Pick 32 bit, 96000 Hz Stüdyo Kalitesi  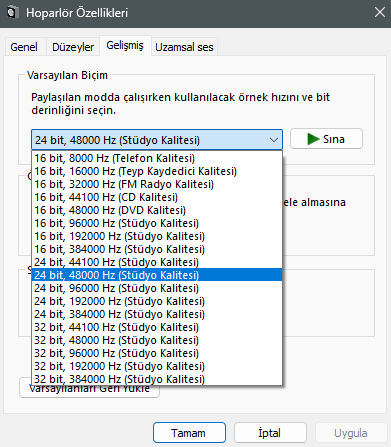pyautogui.click(x=157, y=353)
